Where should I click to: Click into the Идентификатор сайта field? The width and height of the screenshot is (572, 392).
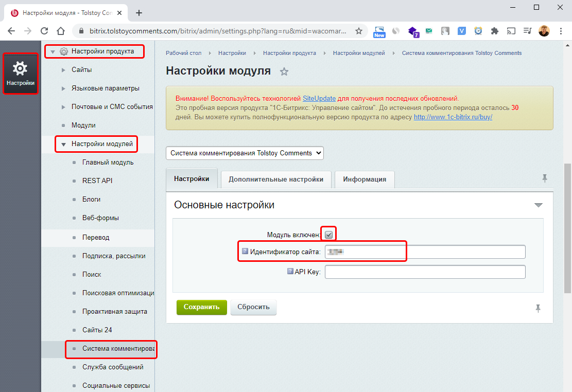425,252
